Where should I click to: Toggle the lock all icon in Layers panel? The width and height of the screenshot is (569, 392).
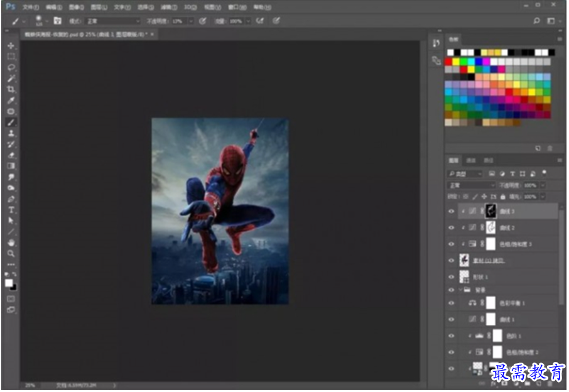coord(502,197)
